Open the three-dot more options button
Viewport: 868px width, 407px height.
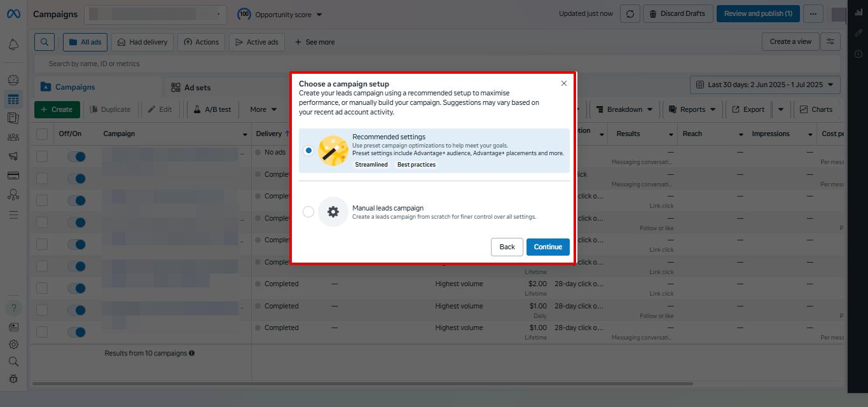(x=813, y=14)
